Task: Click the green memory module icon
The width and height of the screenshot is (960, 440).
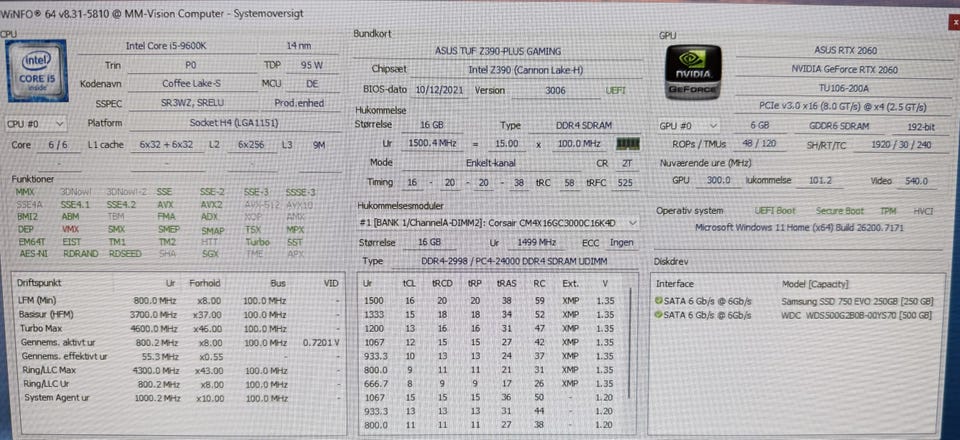Action: click(x=628, y=144)
